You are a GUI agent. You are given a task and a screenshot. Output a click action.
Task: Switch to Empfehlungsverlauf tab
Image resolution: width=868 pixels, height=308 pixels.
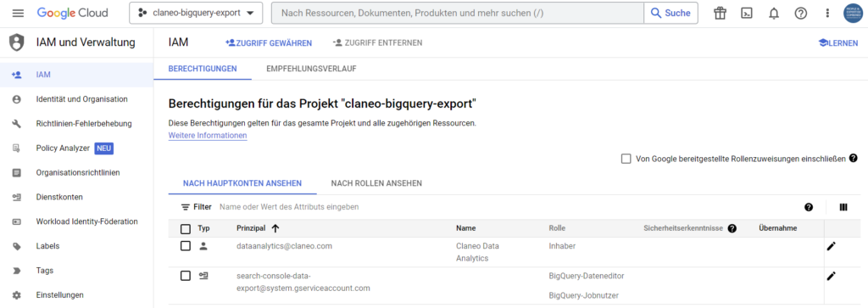tap(311, 69)
